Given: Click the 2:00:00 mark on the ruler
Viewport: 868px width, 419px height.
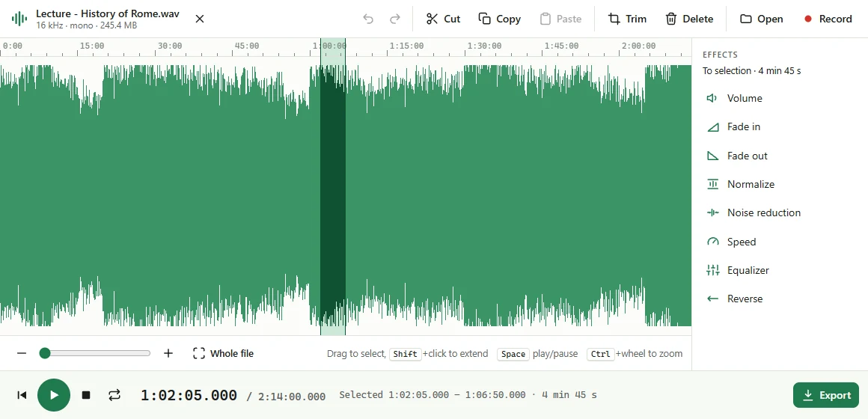Looking at the screenshot, I should tap(638, 46).
